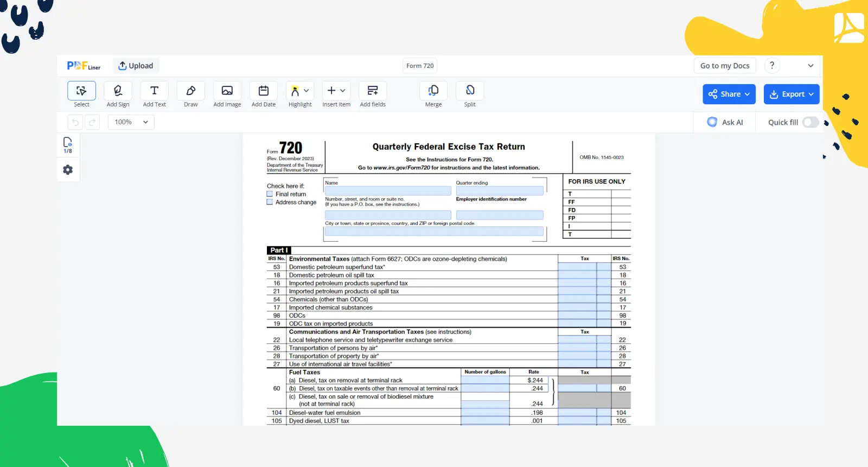Click the Name input field

coord(388,191)
